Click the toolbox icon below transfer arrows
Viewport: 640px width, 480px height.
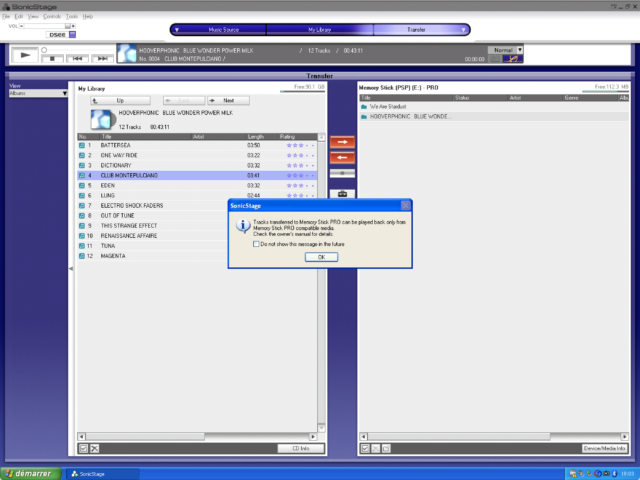(342, 194)
